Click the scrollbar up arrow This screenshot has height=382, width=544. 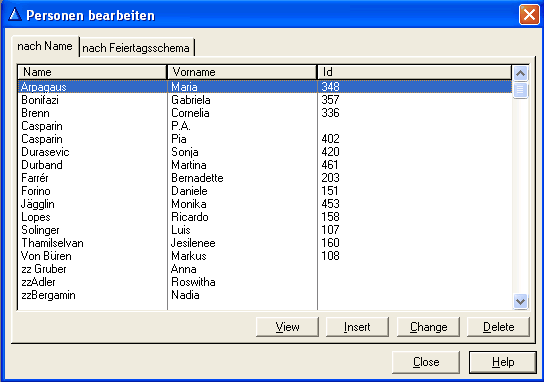pyautogui.click(x=520, y=73)
